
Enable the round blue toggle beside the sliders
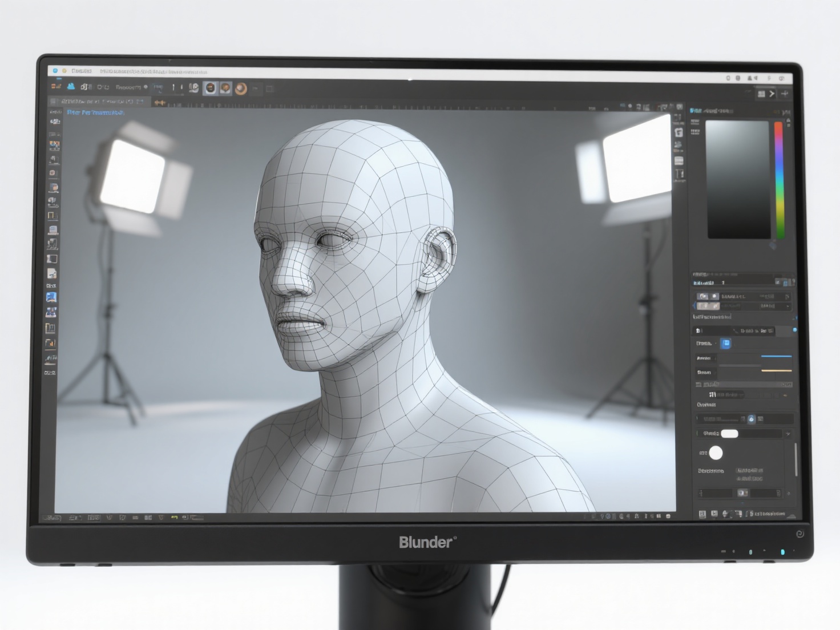coord(752,420)
